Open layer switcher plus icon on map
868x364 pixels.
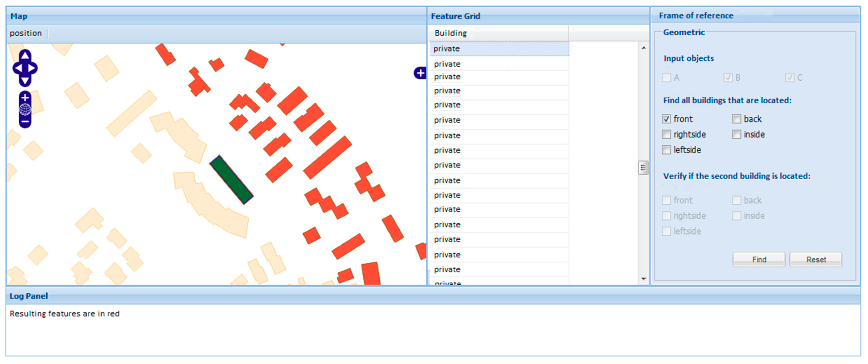click(420, 73)
